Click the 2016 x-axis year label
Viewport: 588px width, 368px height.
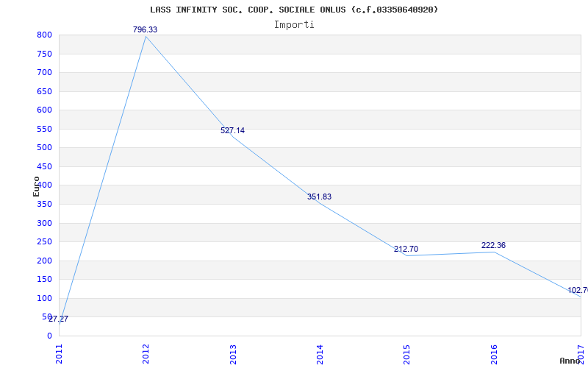click(494, 354)
